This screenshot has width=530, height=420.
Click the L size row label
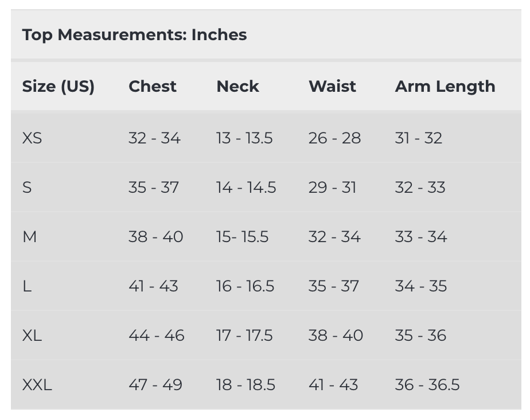coord(26,286)
